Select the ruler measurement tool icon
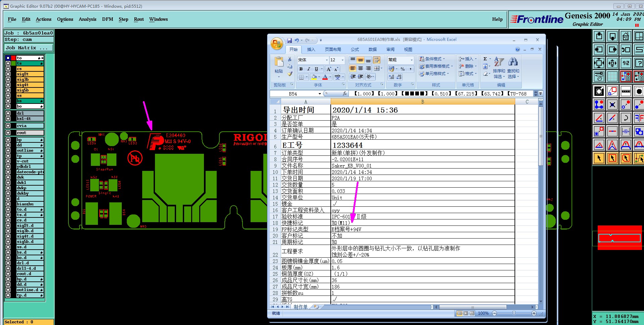 point(626,91)
